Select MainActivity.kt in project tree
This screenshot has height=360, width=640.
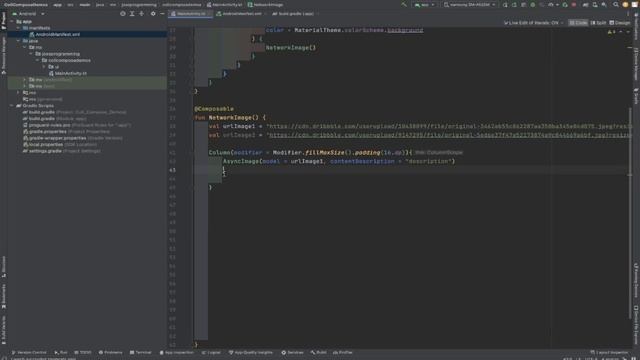68,73
